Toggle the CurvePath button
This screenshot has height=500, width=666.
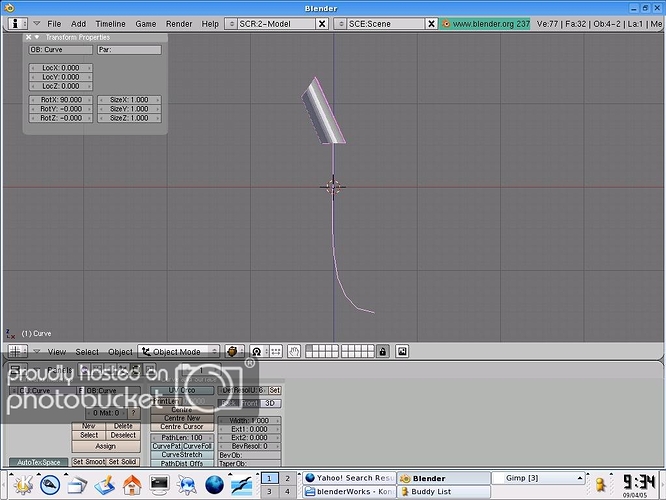coord(166,446)
